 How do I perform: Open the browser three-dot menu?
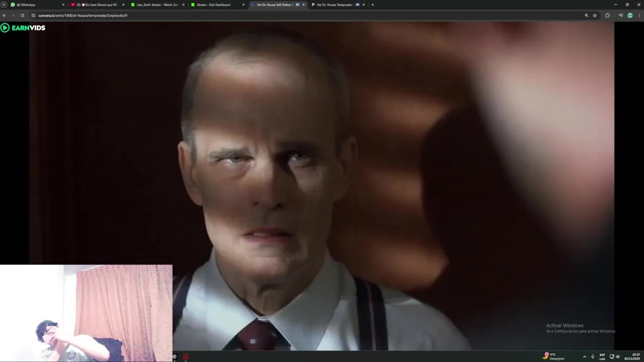[639, 16]
